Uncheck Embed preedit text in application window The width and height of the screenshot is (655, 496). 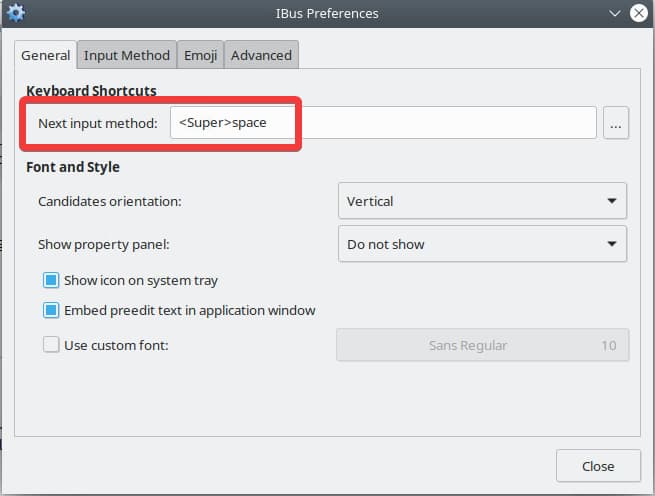52,311
